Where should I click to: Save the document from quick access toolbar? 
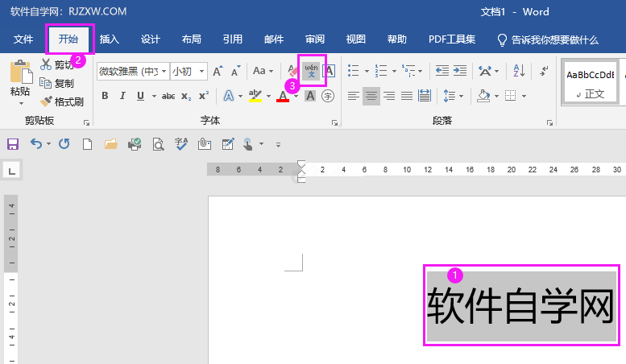(x=12, y=144)
